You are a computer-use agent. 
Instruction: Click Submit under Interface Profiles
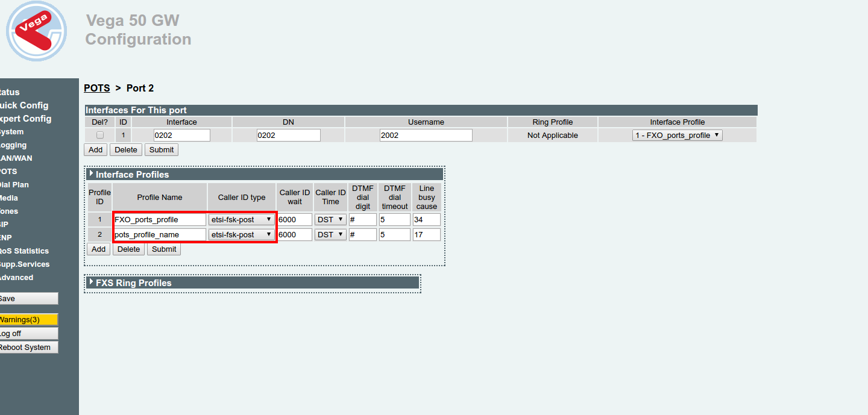pyautogui.click(x=164, y=249)
